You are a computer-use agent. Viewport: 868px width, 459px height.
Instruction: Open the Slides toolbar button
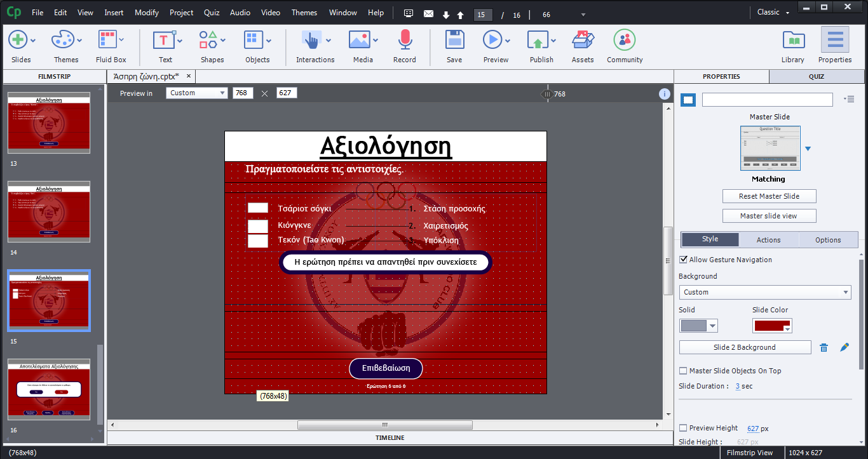tap(21, 46)
